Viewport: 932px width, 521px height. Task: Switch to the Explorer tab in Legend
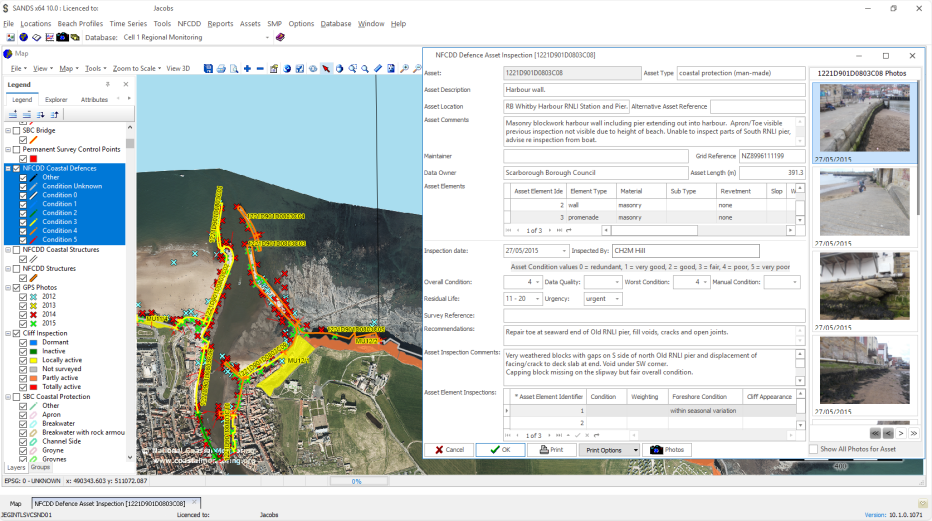(x=56, y=100)
